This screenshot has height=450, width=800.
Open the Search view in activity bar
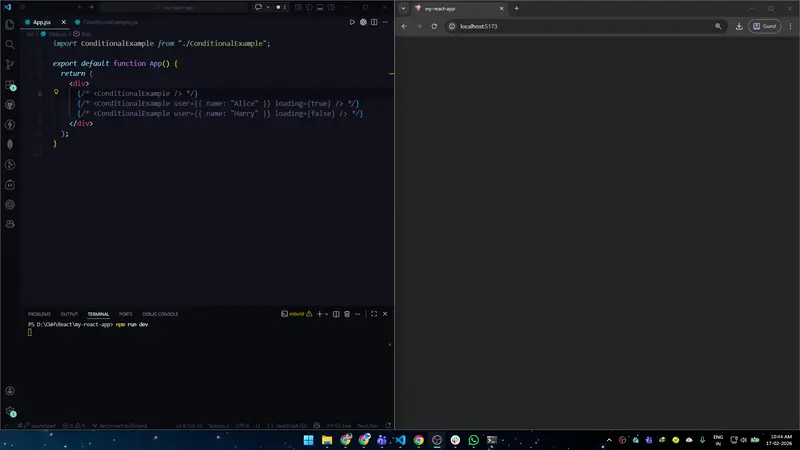pyautogui.click(x=10, y=44)
